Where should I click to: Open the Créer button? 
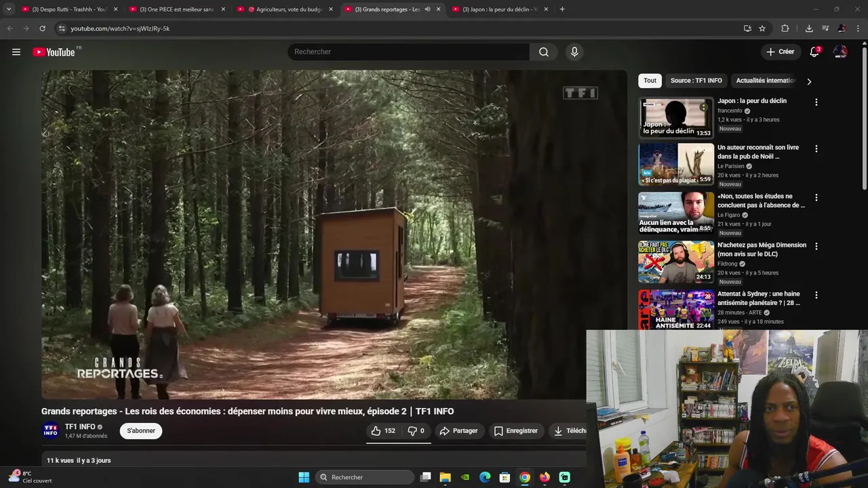pos(781,52)
